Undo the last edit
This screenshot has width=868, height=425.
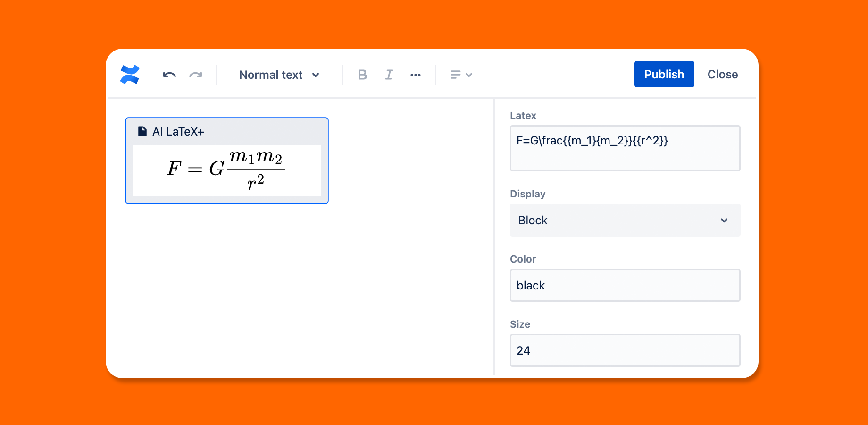(169, 75)
